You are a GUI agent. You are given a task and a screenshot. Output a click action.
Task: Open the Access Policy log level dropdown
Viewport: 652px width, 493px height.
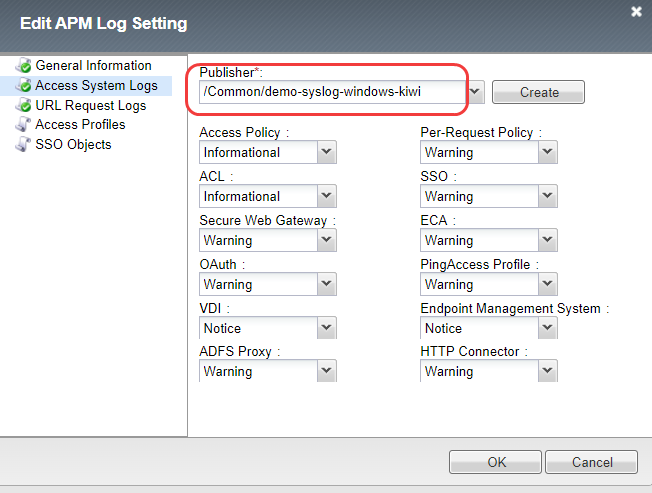coord(326,152)
